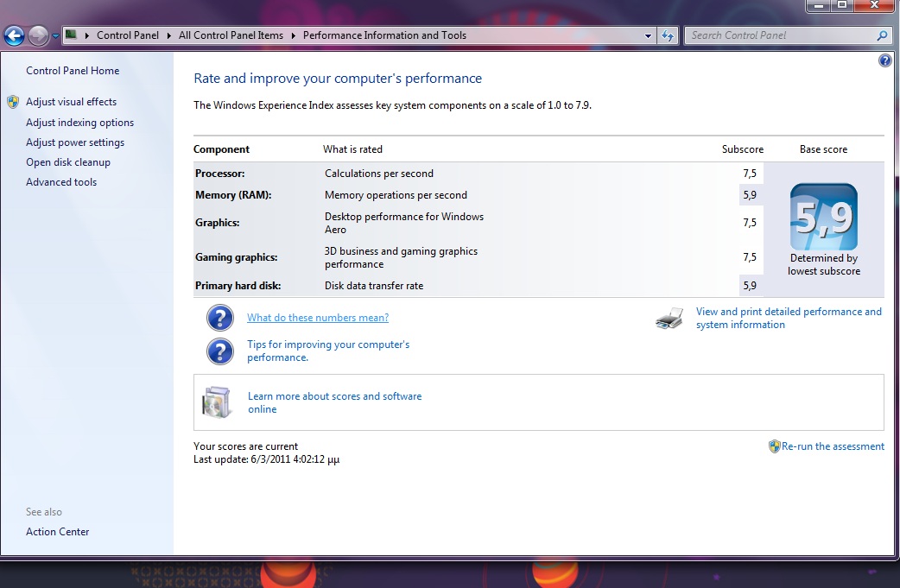Minimize the Control Panel window
The image size is (900, 588).
click(x=819, y=5)
